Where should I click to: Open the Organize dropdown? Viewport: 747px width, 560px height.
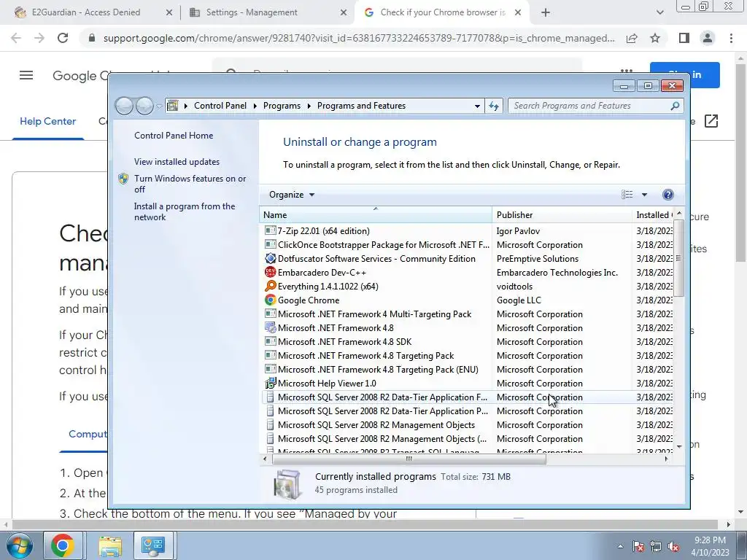292,194
